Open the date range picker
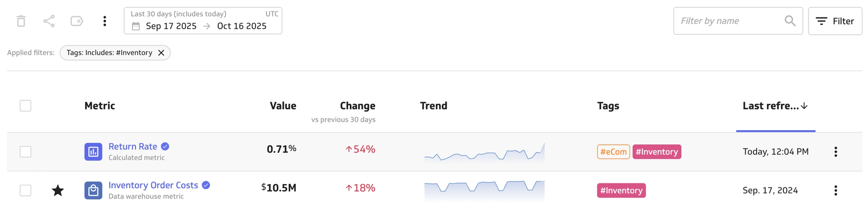This screenshot has width=868, height=215. [x=203, y=21]
